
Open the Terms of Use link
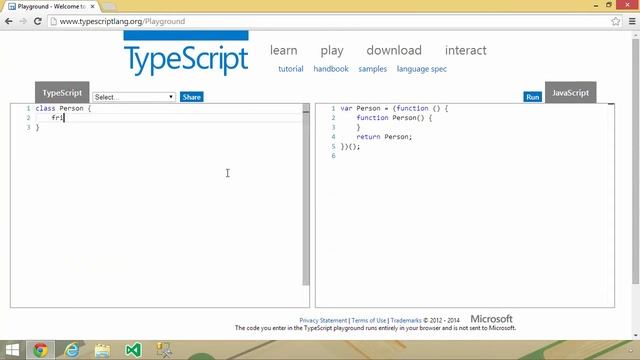[x=369, y=320]
